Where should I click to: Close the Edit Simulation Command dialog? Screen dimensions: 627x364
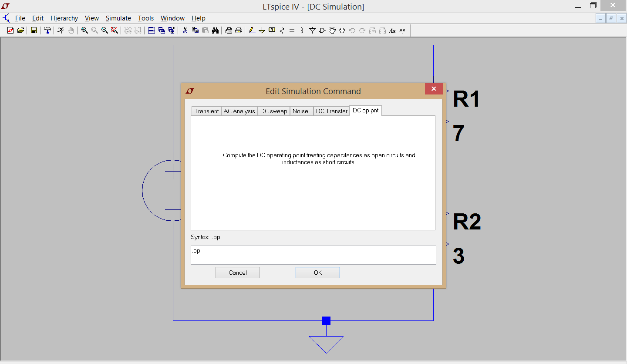[x=434, y=89]
